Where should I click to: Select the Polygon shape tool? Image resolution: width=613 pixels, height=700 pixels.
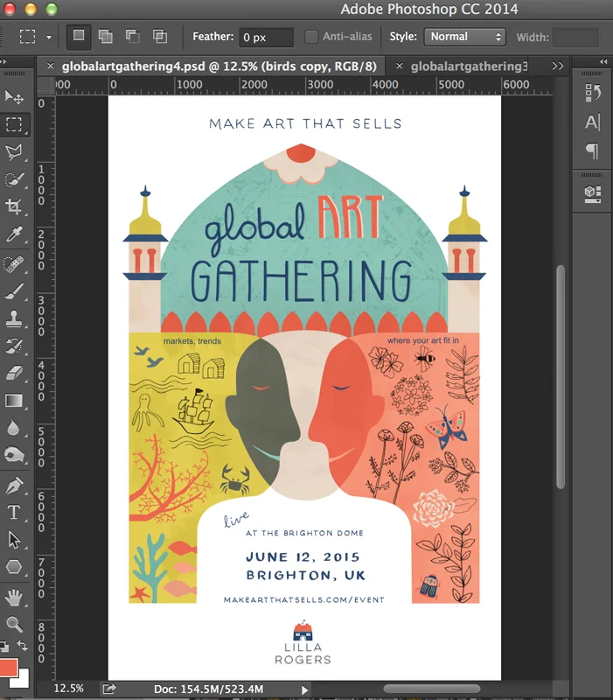[x=14, y=567]
